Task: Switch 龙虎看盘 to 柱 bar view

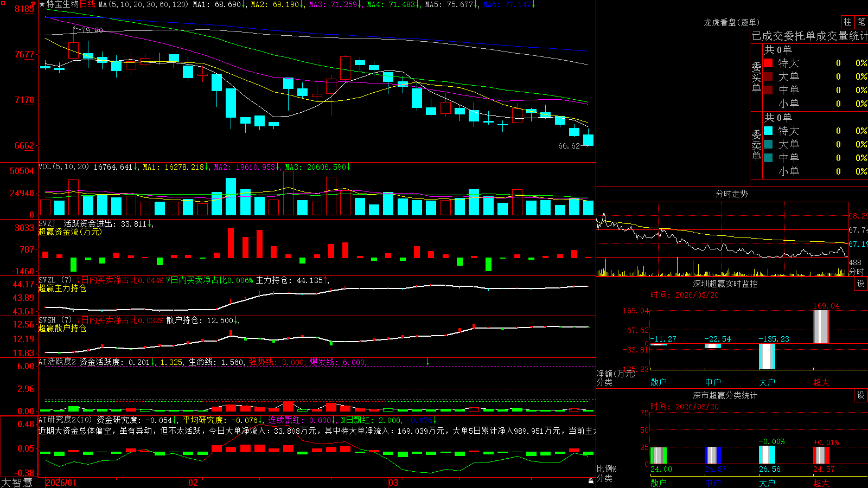Action: coord(847,22)
